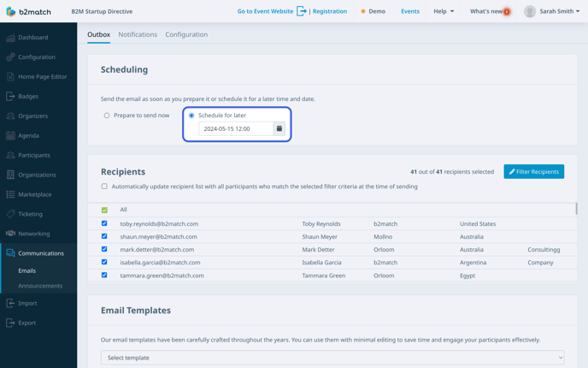
Task: Click Home Page Editor page icon
Action: coord(10,77)
